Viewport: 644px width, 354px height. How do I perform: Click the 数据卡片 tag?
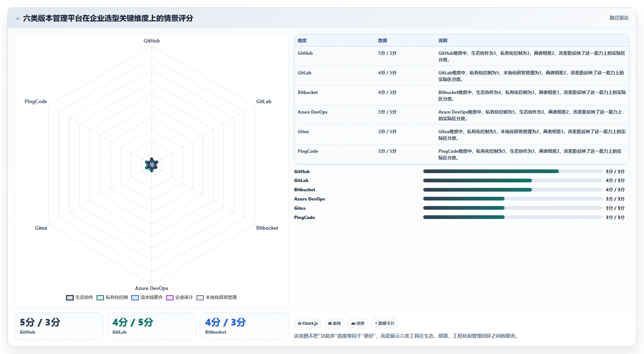[385, 323]
